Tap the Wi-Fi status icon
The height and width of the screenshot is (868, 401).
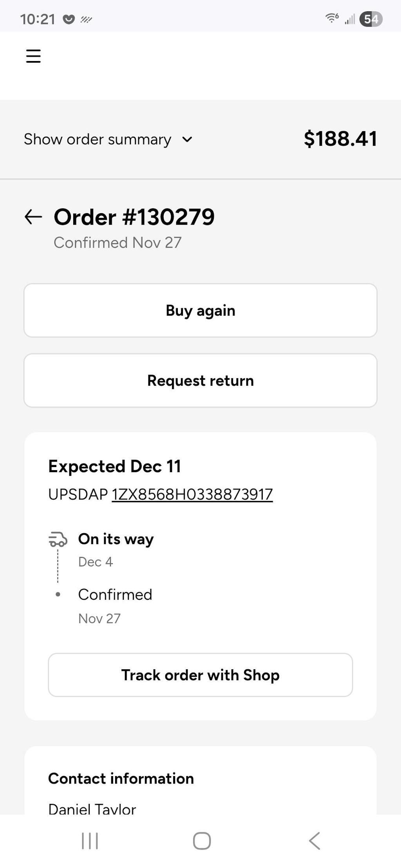click(331, 18)
